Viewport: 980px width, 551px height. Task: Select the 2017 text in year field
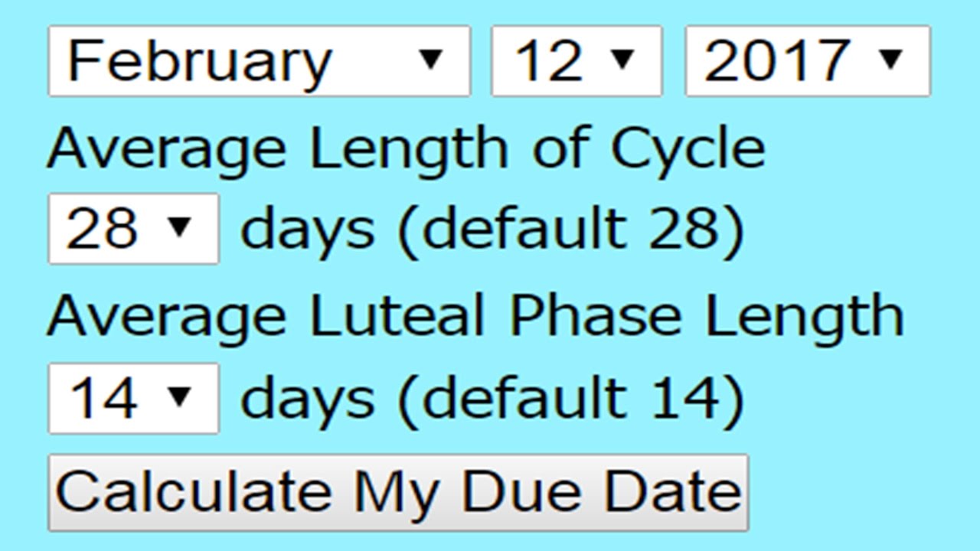(777, 61)
